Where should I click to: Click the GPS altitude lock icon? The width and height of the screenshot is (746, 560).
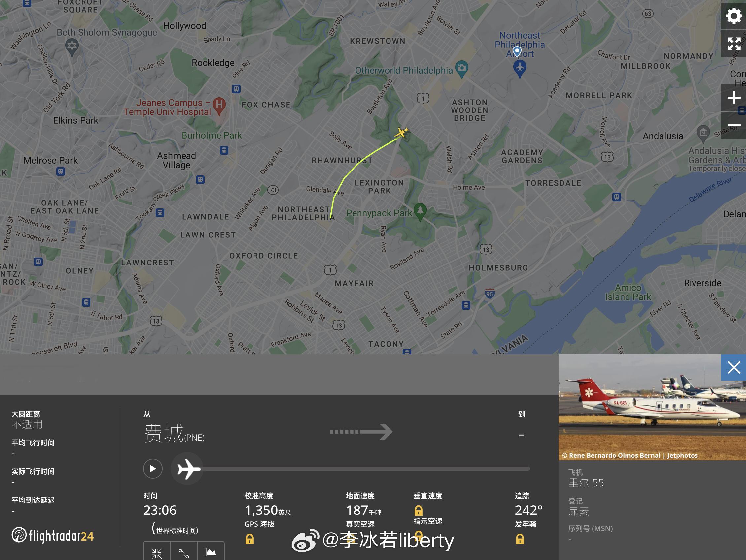tap(249, 539)
